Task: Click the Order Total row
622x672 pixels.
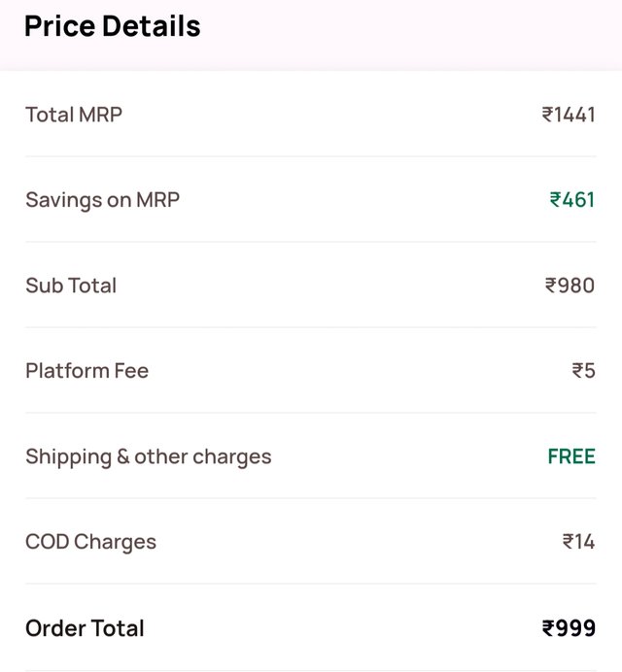Action: point(311,628)
